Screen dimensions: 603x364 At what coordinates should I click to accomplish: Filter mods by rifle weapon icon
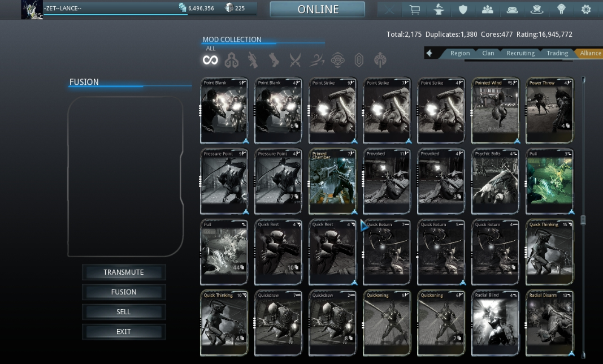tap(253, 60)
